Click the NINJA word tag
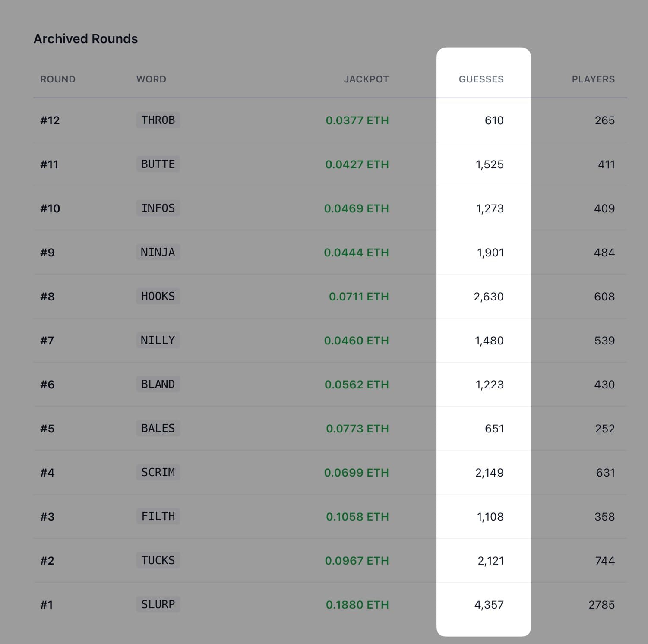This screenshot has height=644, width=648. click(158, 252)
